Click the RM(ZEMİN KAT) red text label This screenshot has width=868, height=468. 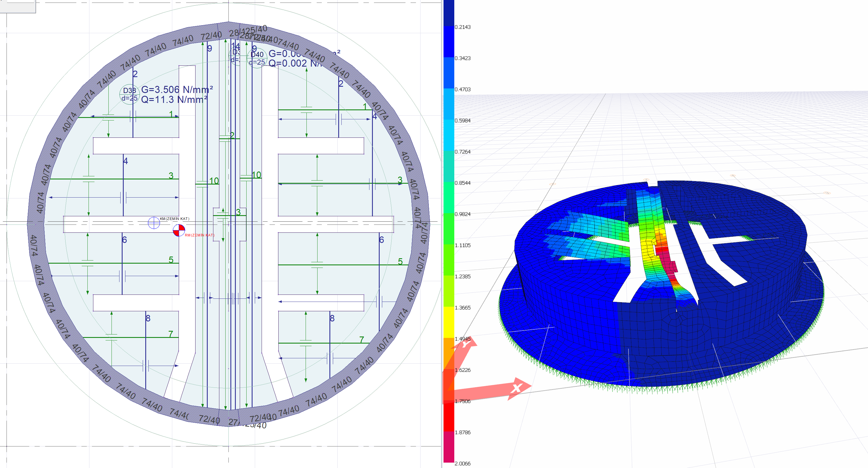[199, 235]
